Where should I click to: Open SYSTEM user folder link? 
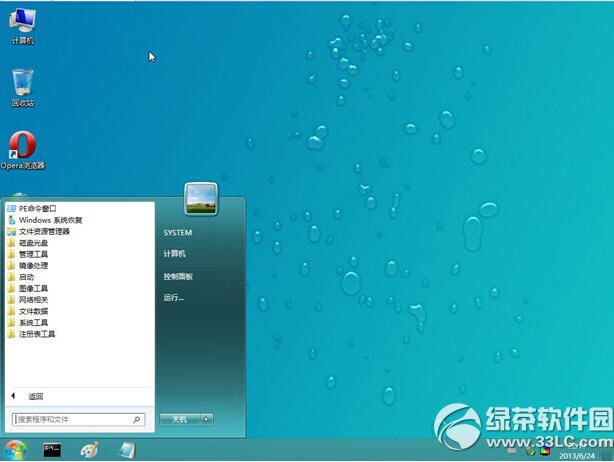(x=178, y=233)
